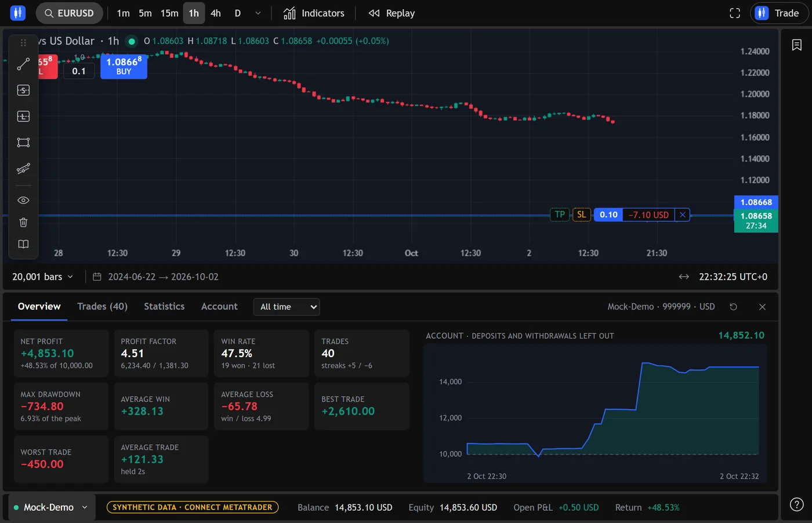Click the Profit Factor 4.51 card
The image size is (812, 523).
pos(161,354)
